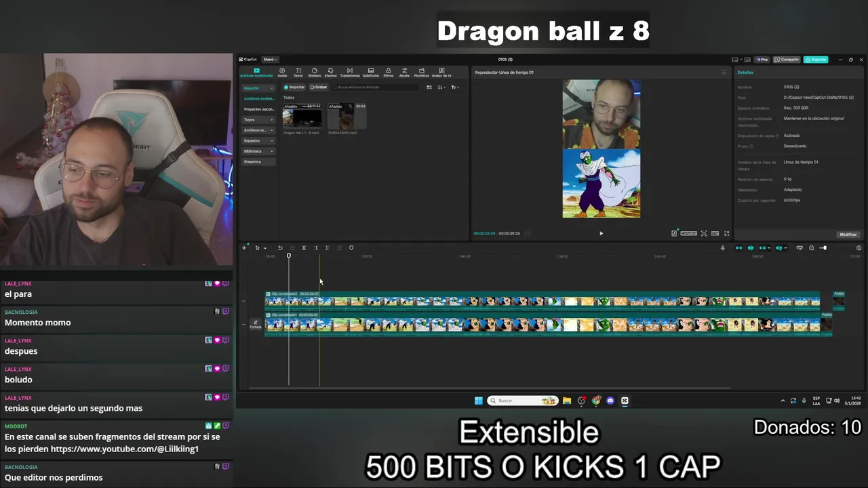868x488 pixels.
Task: Click the Importar button with plus icon
Action: (x=295, y=87)
